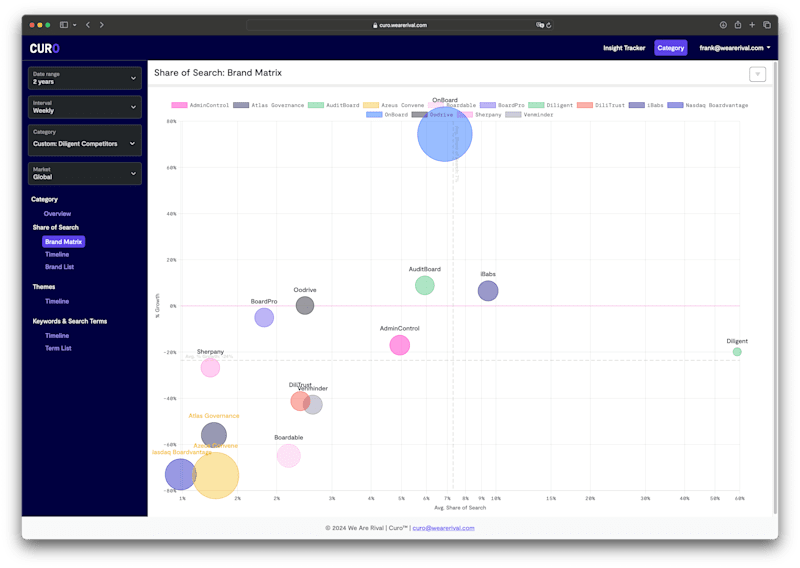Click the Nasdaq Boardvantage bubble
Image resolution: width=800 pixels, height=568 pixels.
coord(180,474)
